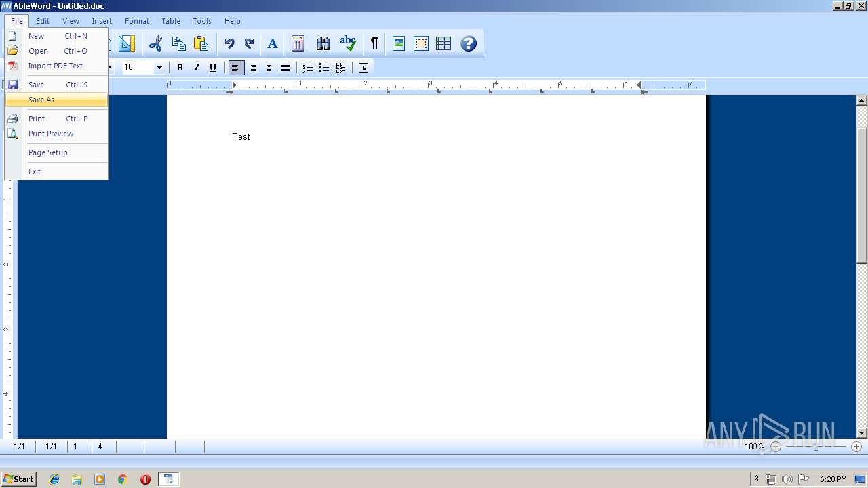Insert an image using picture icon
The height and width of the screenshot is (488, 868).
point(399,44)
